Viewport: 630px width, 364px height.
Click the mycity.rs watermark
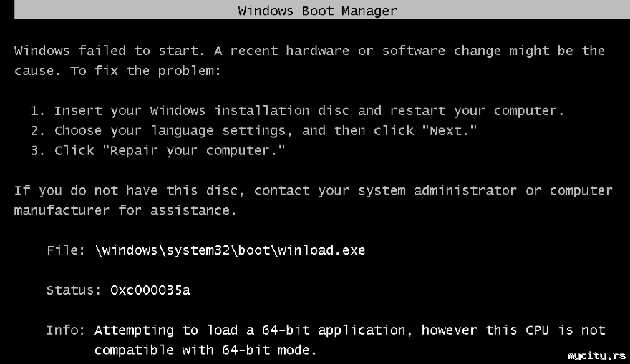[596, 356]
